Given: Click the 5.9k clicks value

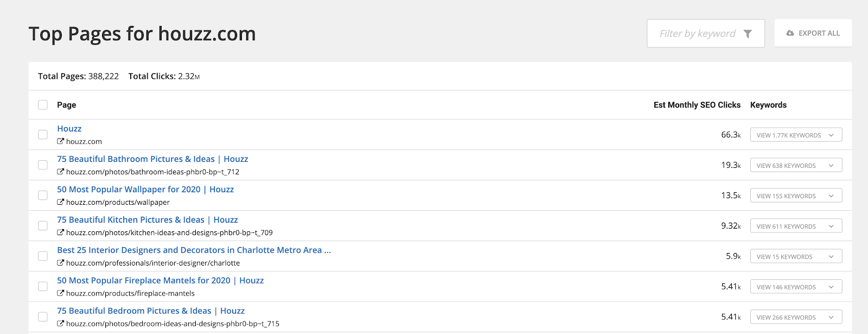Looking at the screenshot, I should coord(733,256).
